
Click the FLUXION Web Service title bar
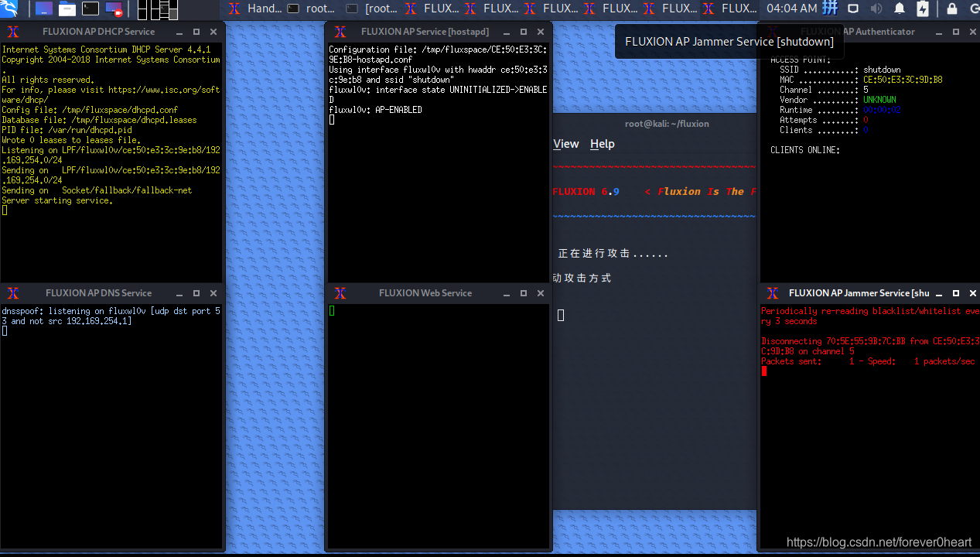[425, 293]
